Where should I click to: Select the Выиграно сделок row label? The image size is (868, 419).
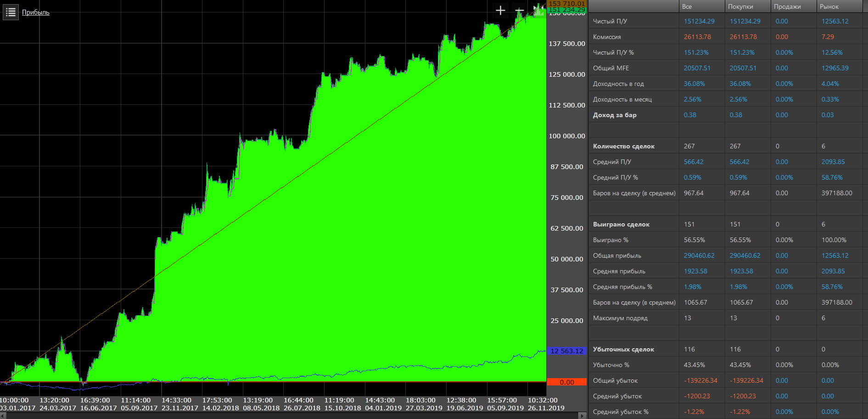tap(621, 224)
